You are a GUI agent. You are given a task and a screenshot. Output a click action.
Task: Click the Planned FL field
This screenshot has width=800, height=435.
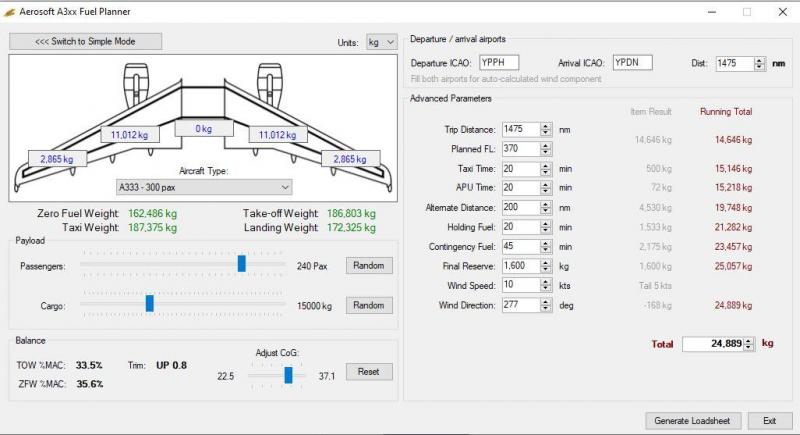pyautogui.click(x=521, y=149)
